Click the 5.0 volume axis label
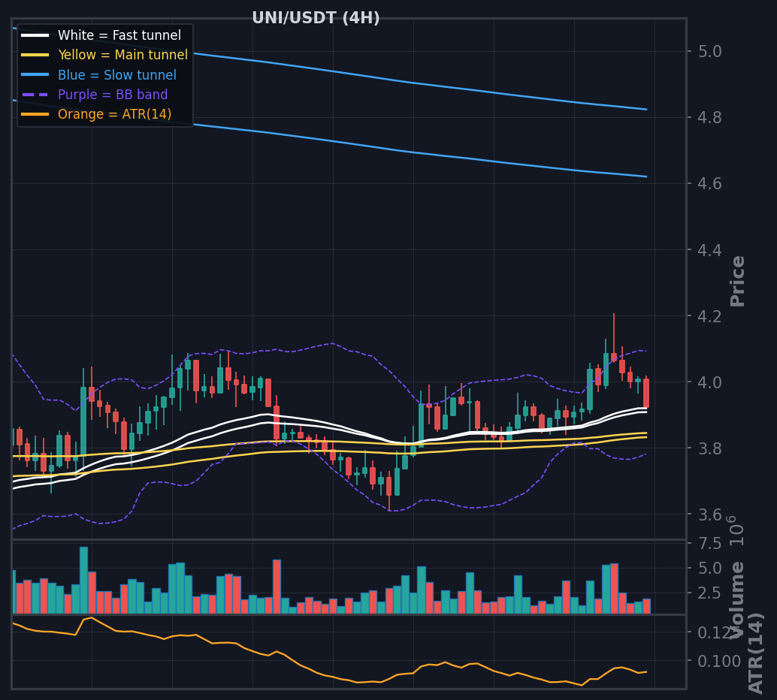 [709, 569]
